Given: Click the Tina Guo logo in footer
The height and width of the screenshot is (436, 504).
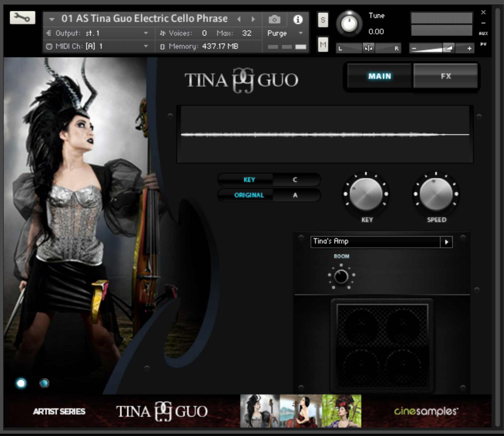Looking at the screenshot, I should pos(162,411).
